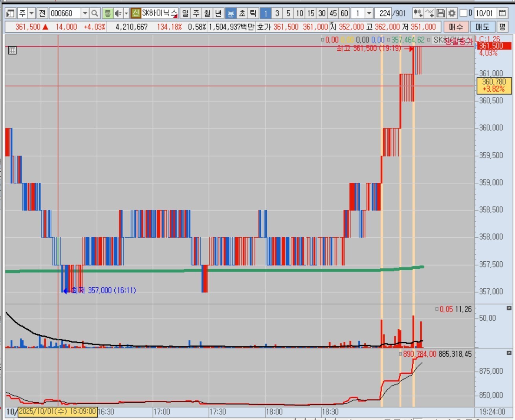Switch to the 틱 tick chart tab
This screenshot has height=420, width=515.
click(x=253, y=13)
